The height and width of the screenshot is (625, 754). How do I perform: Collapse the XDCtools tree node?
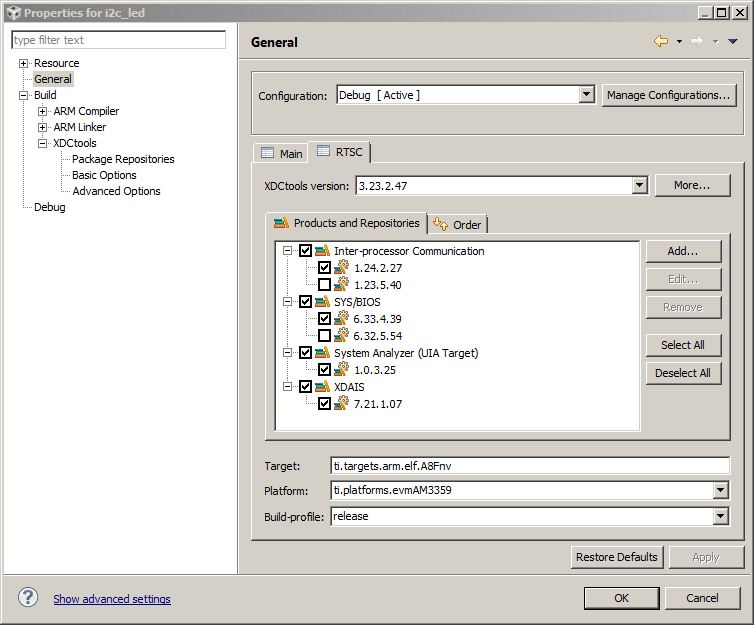click(x=42, y=143)
